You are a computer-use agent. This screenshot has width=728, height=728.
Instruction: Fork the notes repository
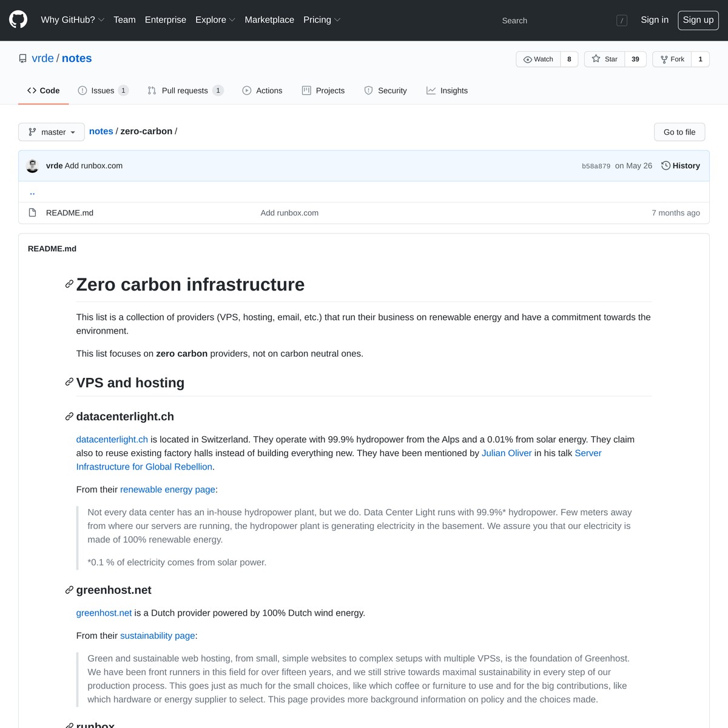pyautogui.click(x=672, y=59)
